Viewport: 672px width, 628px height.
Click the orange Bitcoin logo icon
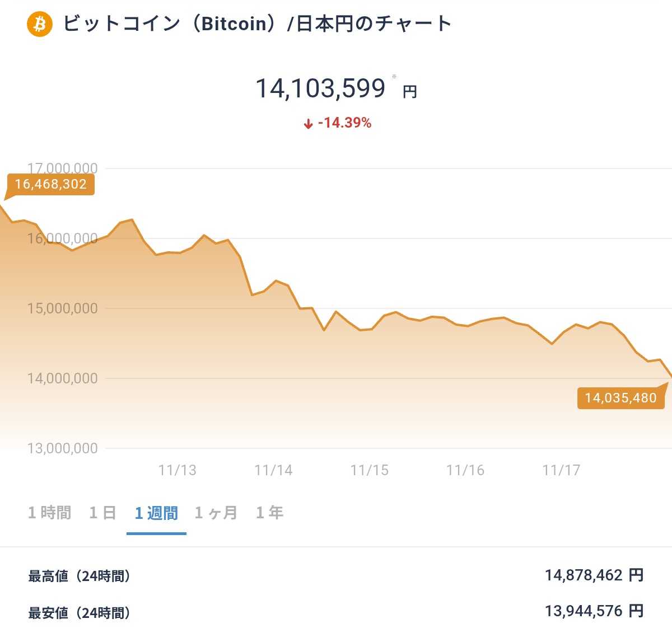click(x=40, y=24)
